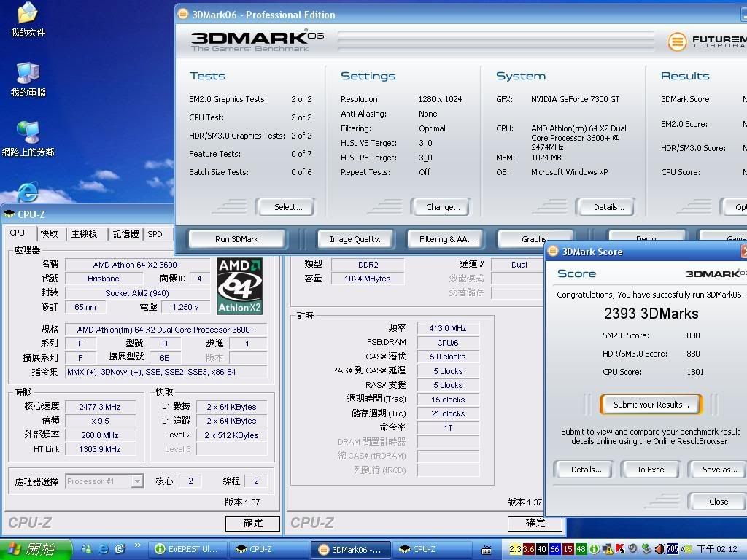The image size is (747, 560).
Task: Click the Windows Messenger quick launch icon
Action: [87, 549]
